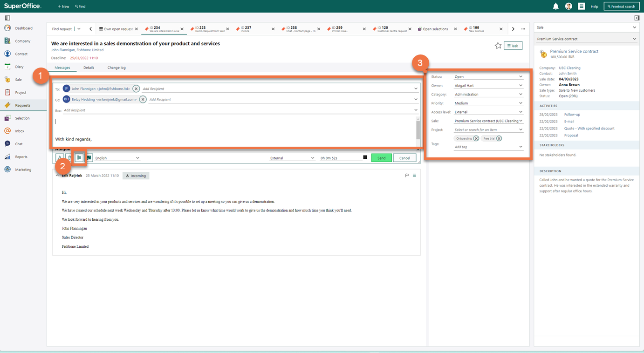
Task: Switch to the Details tab
Action: [89, 68]
